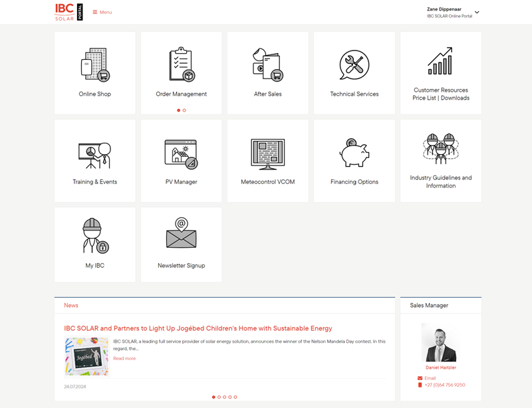Open the Online Shop solar panel icon
Image resolution: width=532 pixels, height=408 pixels.
(x=95, y=64)
